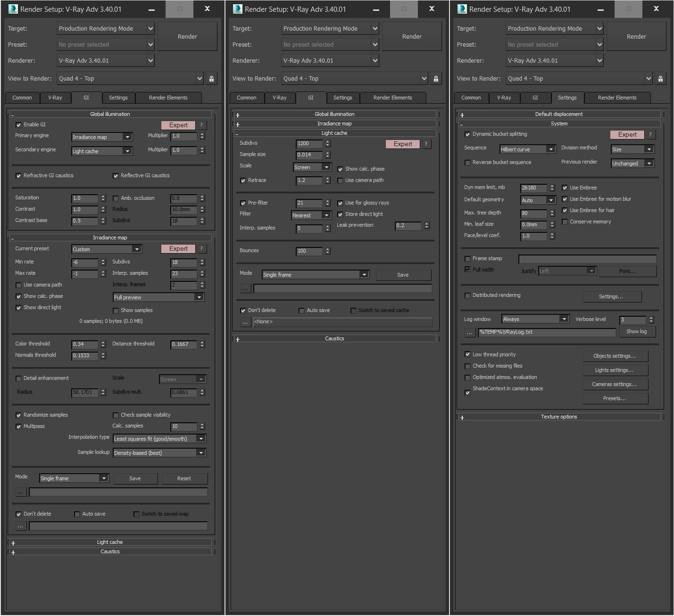Click 3ds Max app icon in left window title bar
Image resolution: width=674 pixels, height=616 pixels.
pyautogui.click(x=13, y=9)
